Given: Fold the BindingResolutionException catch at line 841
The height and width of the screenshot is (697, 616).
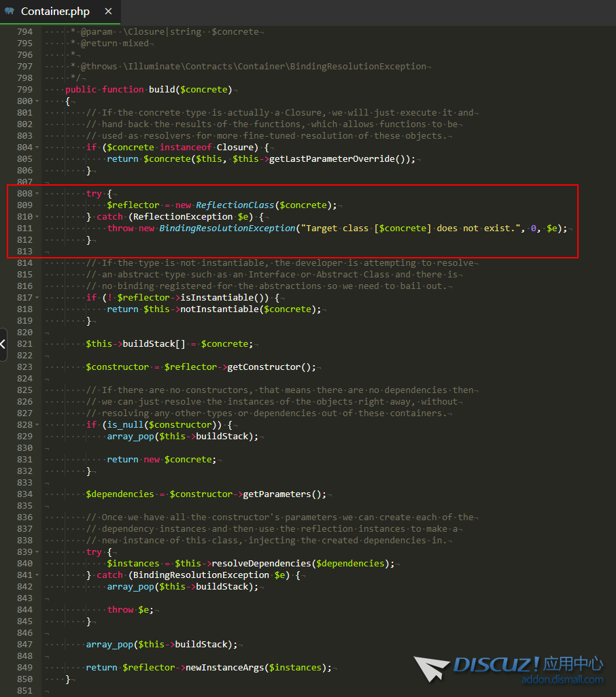Looking at the screenshot, I should coord(37,575).
